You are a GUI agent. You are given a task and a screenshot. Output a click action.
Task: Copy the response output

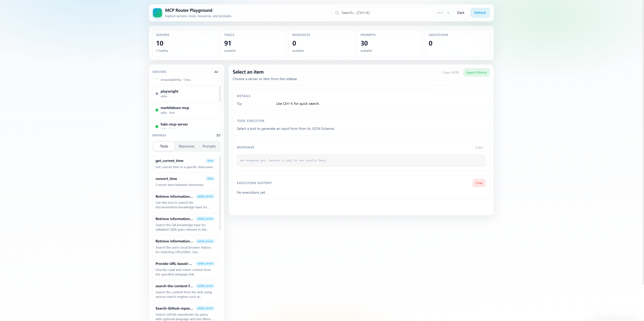tap(479, 147)
